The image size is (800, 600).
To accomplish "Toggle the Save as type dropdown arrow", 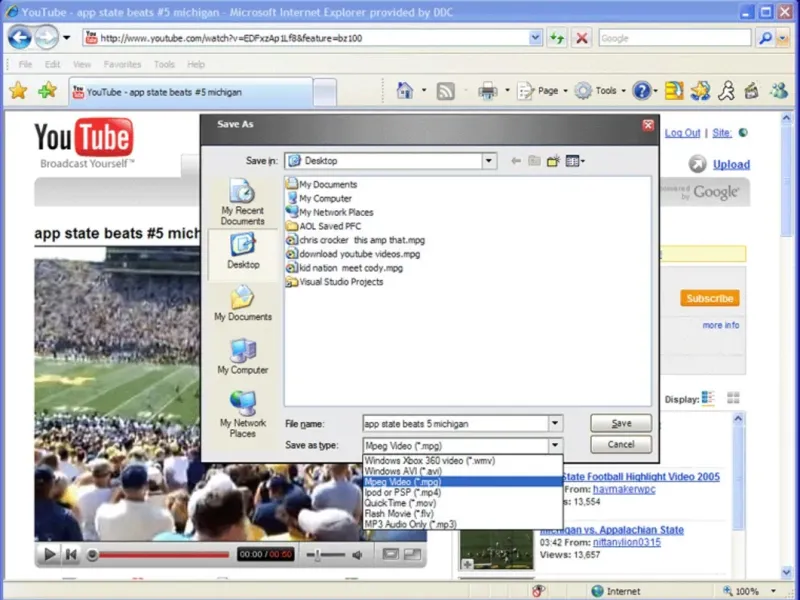I will 555,445.
